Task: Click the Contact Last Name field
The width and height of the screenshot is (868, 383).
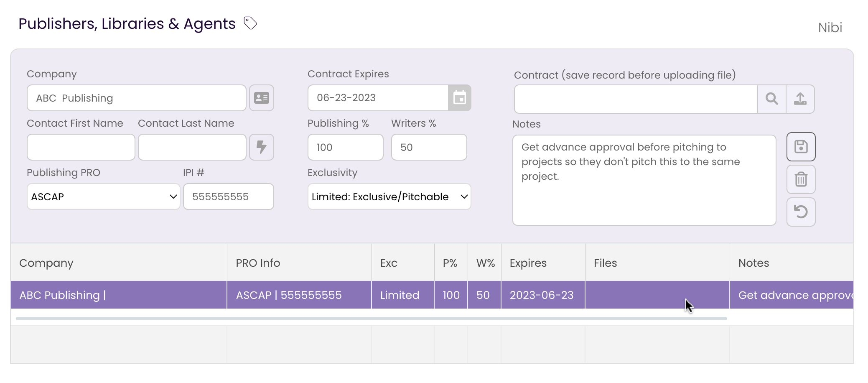Action: click(192, 147)
